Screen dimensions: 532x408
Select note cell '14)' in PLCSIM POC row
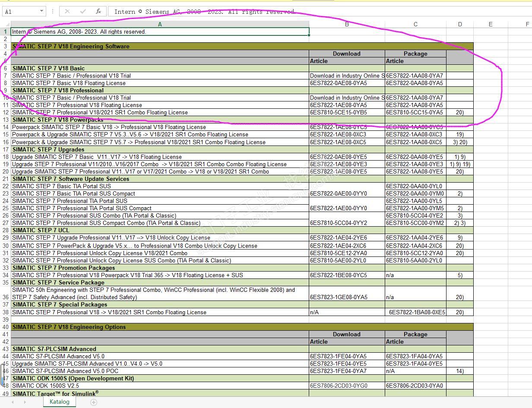[460, 371]
